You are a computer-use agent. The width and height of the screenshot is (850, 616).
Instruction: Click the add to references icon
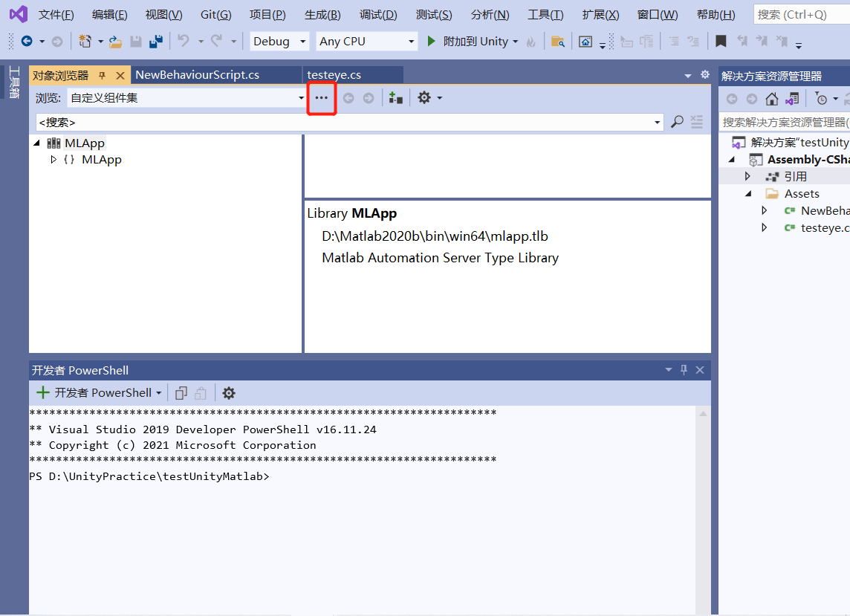pos(396,98)
